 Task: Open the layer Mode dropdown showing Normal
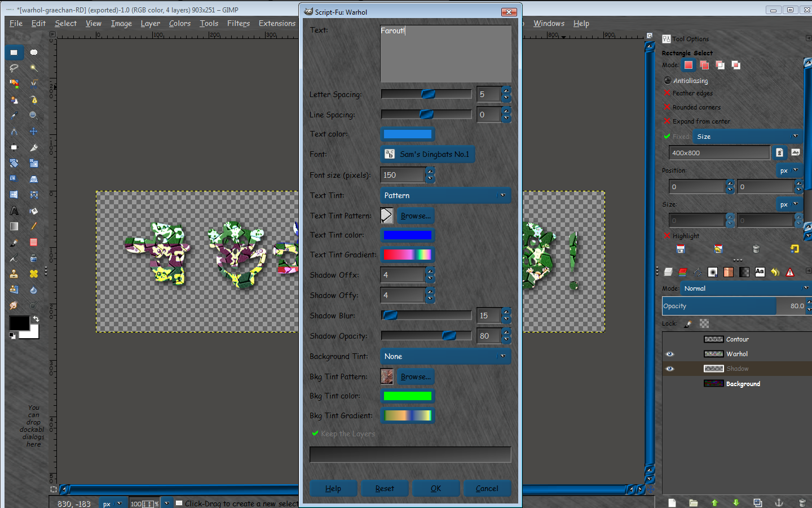745,288
